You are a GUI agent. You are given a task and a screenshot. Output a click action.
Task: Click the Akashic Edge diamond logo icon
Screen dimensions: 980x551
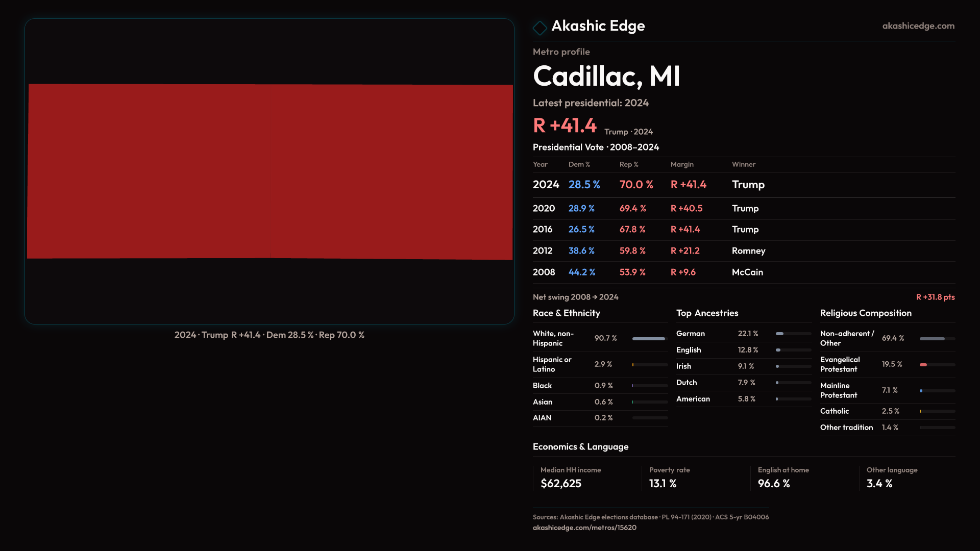point(540,27)
